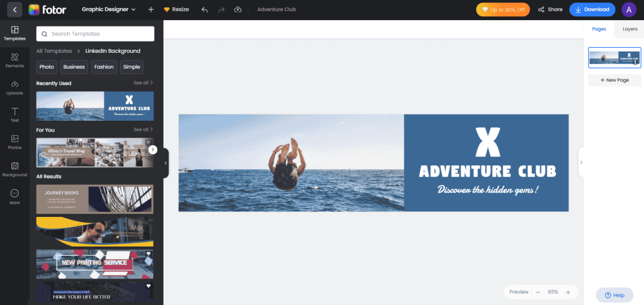Open the Elements sidebar panel
This screenshot has width=644, height=305.
tap(15, 61)
